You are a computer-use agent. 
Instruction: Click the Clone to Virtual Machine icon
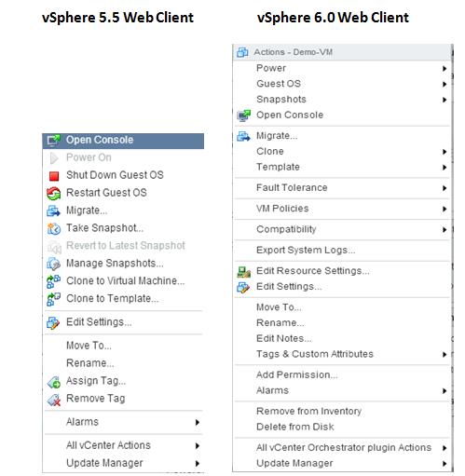tap(53, 281)
